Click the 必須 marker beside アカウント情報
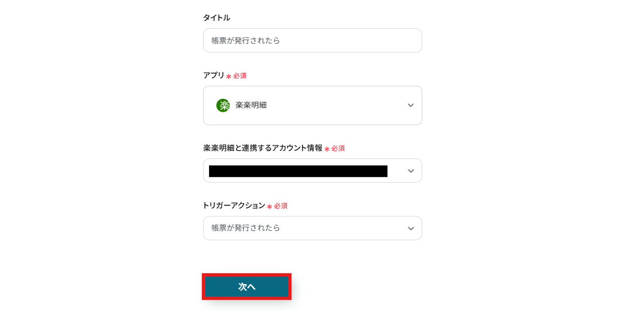644x311 pixels. coord(338,148)
